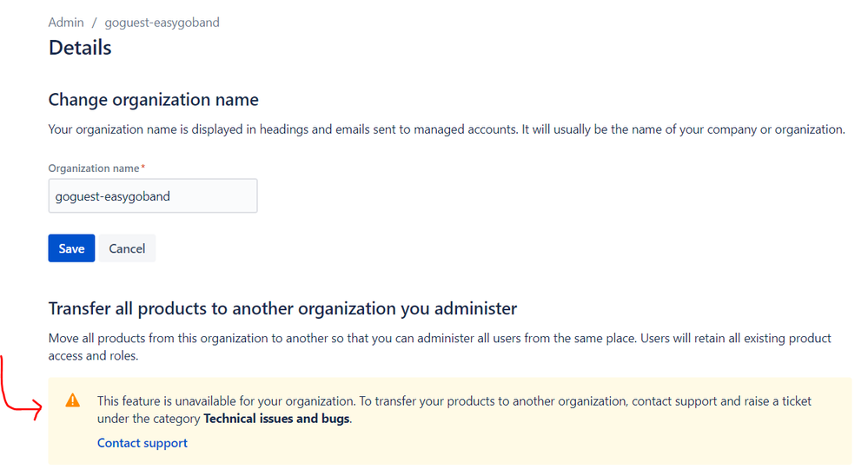
Task: Click the Details page heading
Action: coord(80,48)
